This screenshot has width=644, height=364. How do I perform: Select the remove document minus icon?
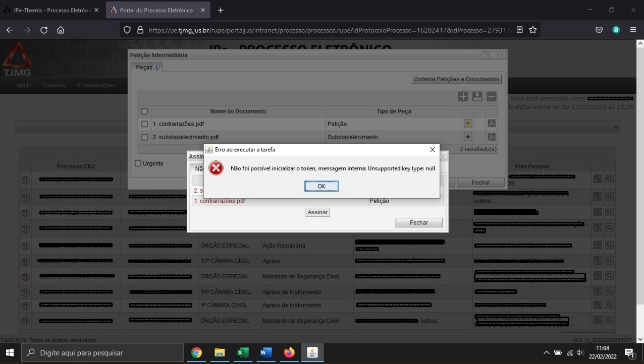491,96
